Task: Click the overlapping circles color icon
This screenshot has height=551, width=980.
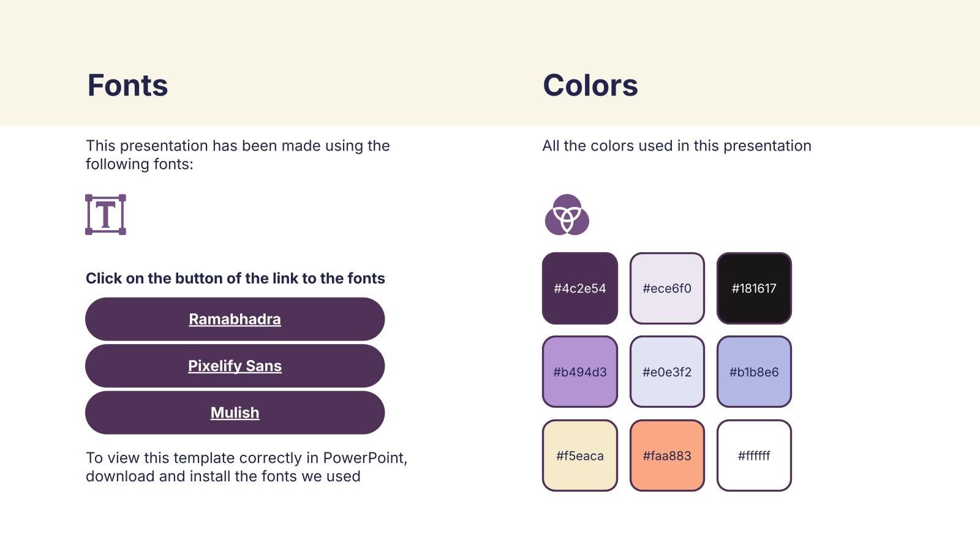Action: tap(567, 215)
